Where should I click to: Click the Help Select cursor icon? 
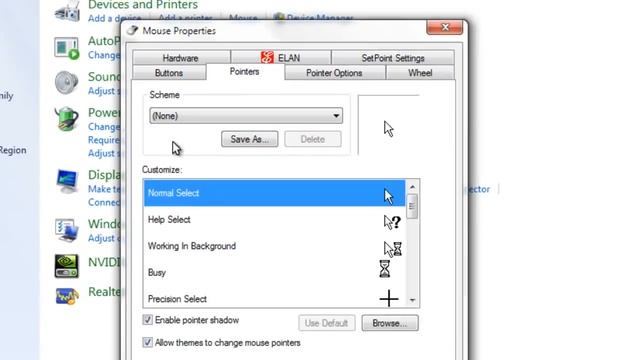point(392,222)
